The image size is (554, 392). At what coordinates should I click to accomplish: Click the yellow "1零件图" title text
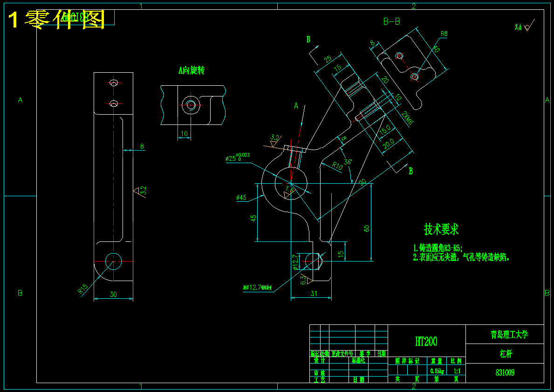pyautogui.click(x=56, y=20)
